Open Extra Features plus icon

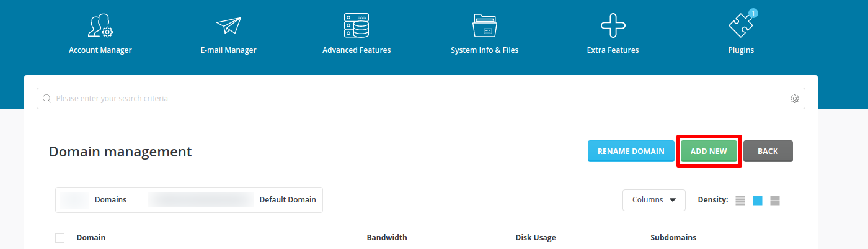613,25
